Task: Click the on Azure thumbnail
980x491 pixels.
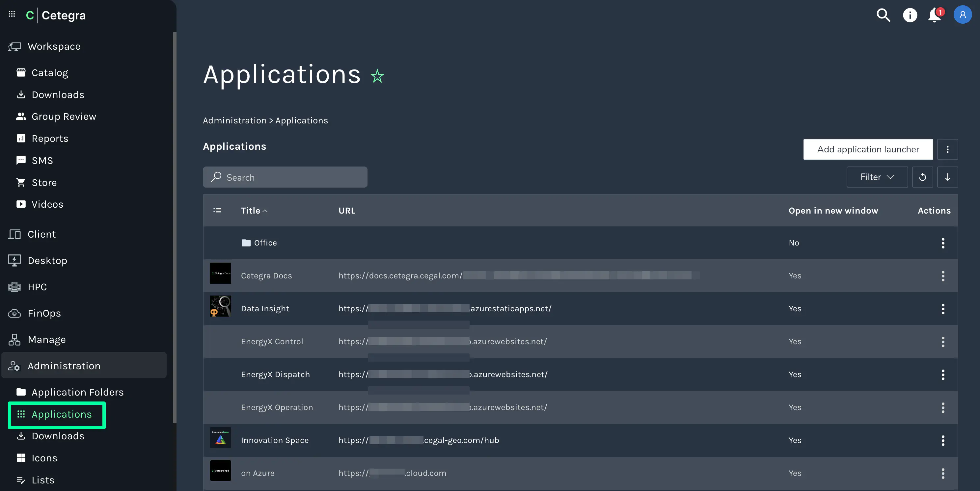Action: click(221, 471)
